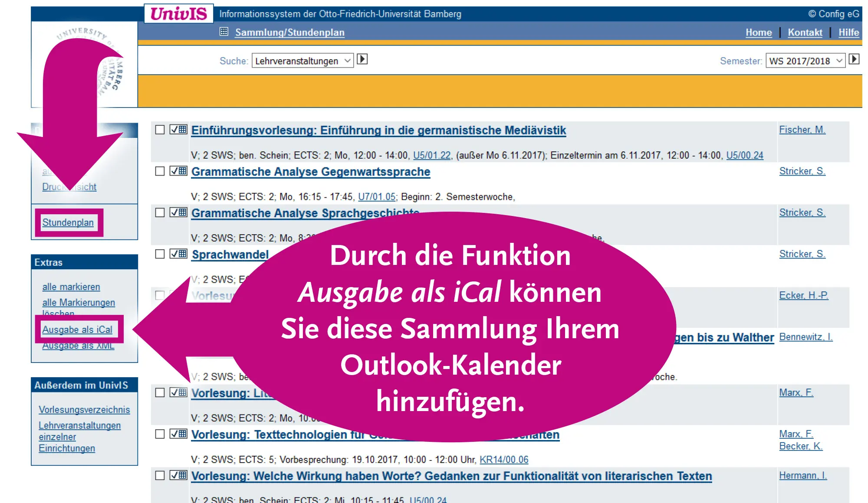
Task: Toggle collection icon for Grammatische Analyse Sprachgeschichte
Action: tap(178, 212)
